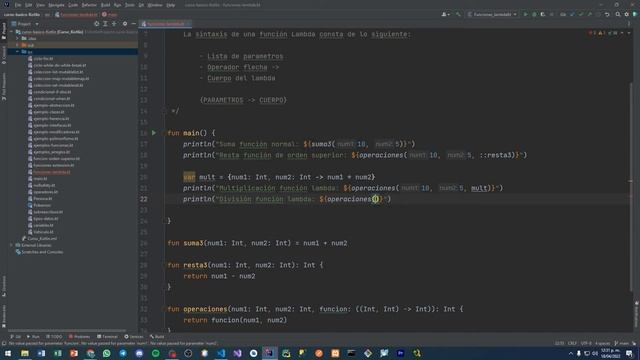
Task: Click the editor vertical scrollbar
Action: pos(631,188)
